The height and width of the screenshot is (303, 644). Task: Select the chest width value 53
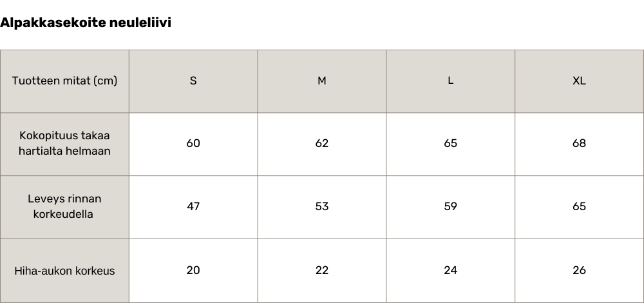pyautogui.click(x=322, y=206)
